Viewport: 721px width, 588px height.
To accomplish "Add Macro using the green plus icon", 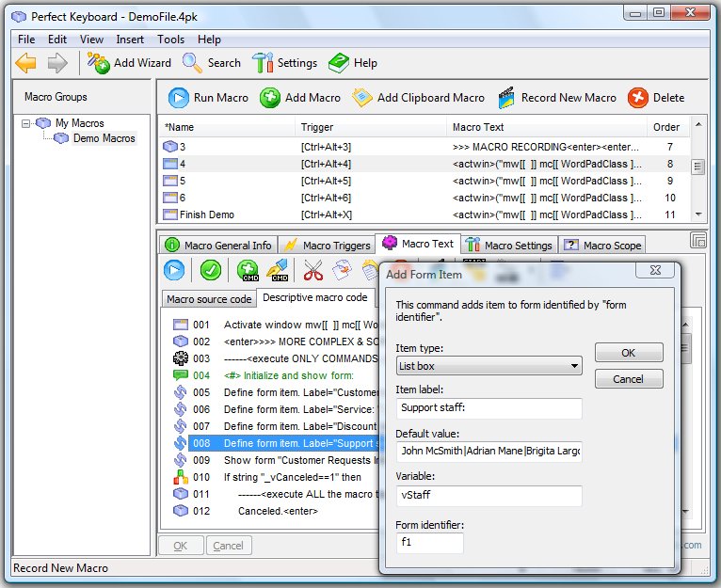I will pyautogui.click(x=300, y=98).
